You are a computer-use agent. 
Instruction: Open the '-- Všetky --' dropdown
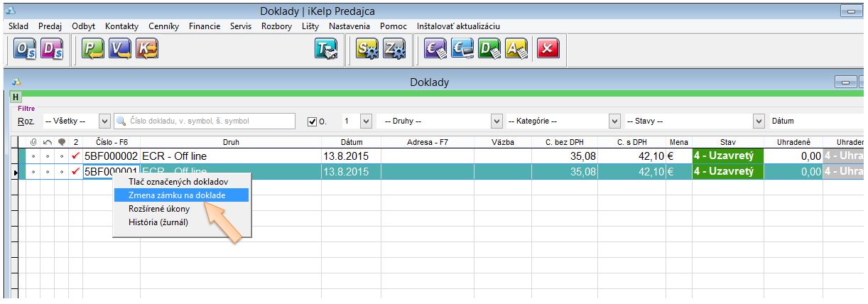(x=104, y=121)
